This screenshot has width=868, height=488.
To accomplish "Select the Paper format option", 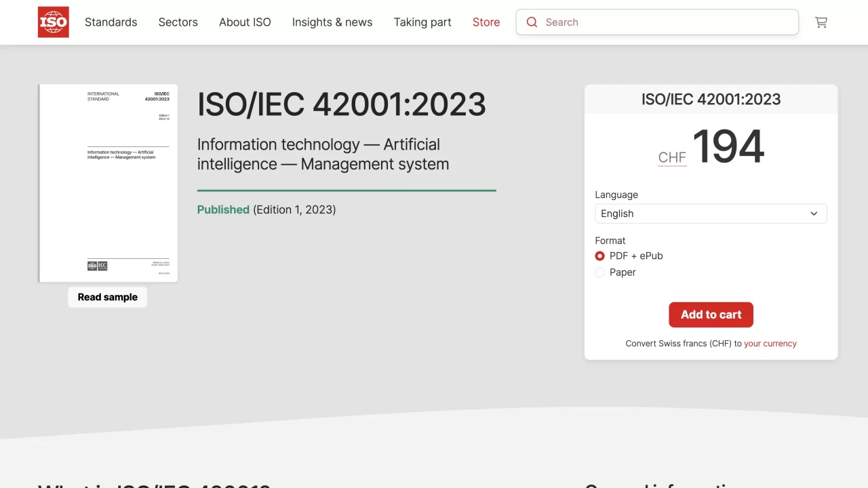I will (599, 272).
